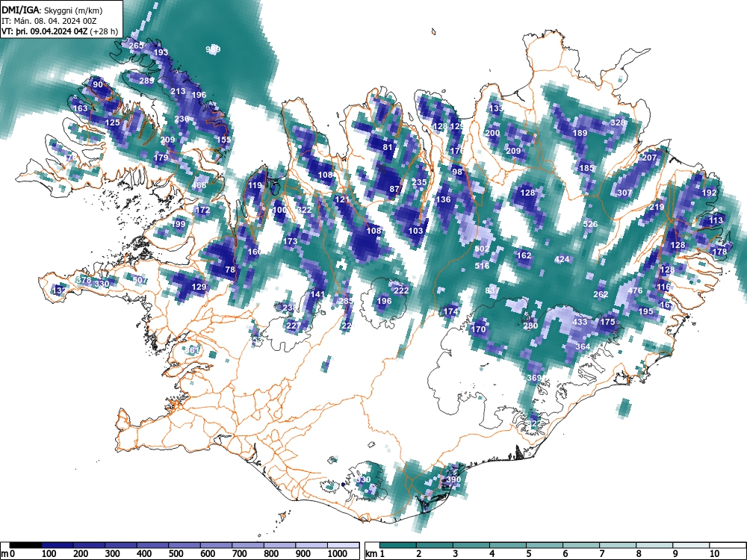
Task: Click the visibility value 113
Action: pyautogui.click(x=716, y=220)
